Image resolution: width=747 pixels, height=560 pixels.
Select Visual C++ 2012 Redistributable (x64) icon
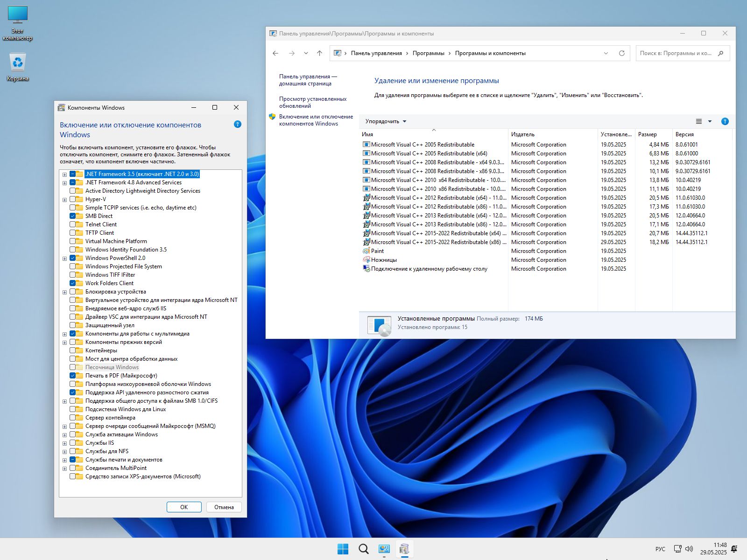(366, 198)
